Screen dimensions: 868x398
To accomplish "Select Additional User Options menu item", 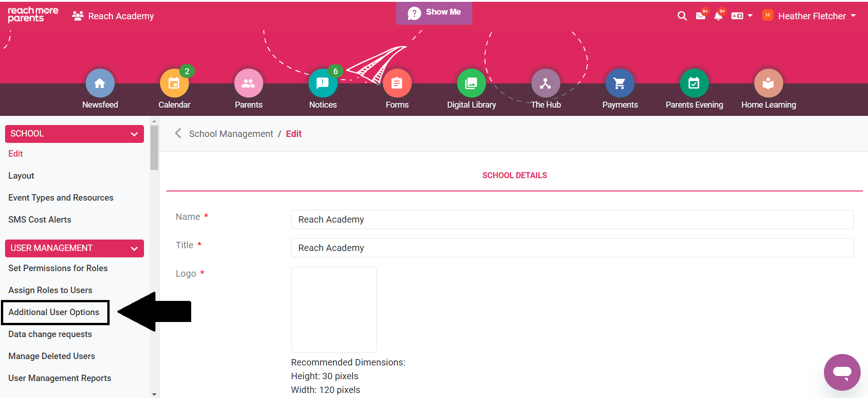I will pos(54,312).
